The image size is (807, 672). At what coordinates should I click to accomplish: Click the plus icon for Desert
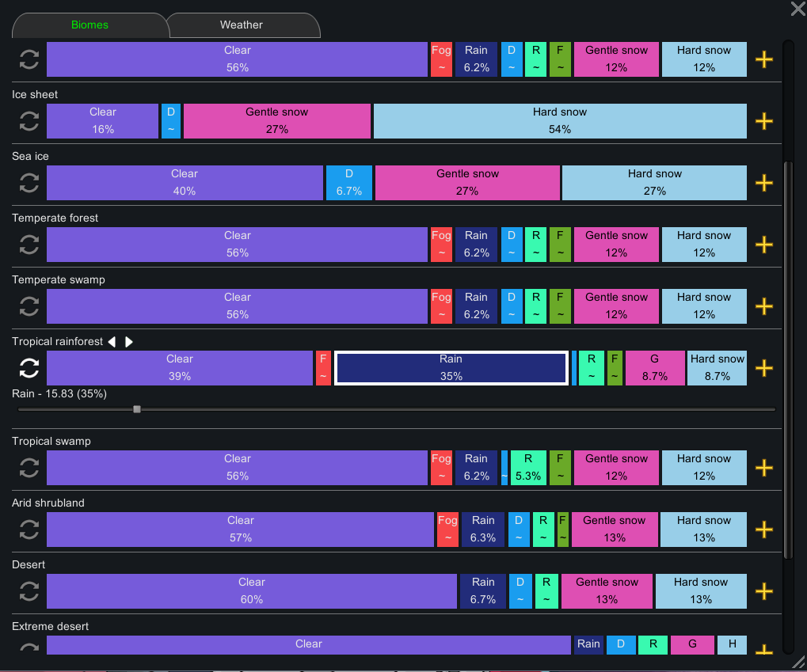click(764, 592)
